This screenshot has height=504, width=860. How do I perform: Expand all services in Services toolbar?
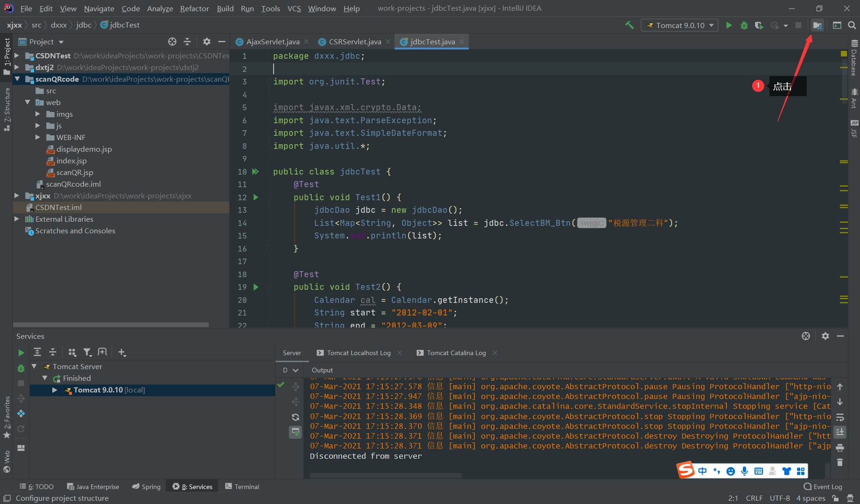37,352
